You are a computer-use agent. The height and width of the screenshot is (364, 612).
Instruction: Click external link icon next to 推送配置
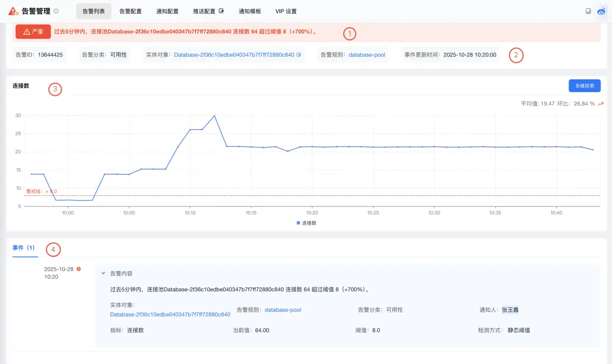(x=221, y=11)
